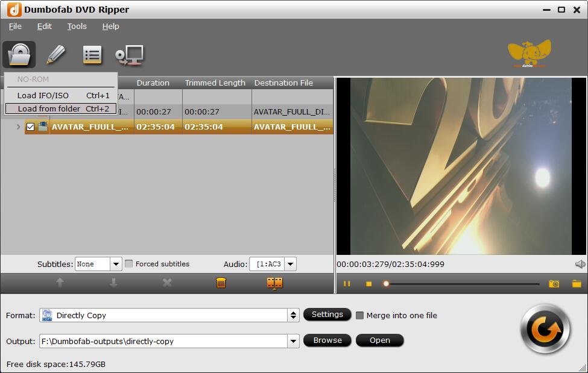Open the Audio track dropdown
Viewport: 588px width, 373px height.
point(291,264)
